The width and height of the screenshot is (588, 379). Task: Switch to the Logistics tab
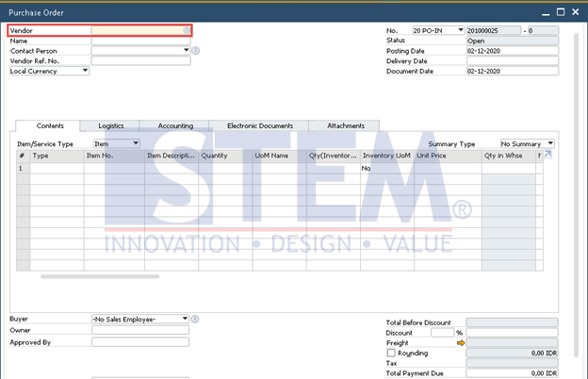coord(111,125)
